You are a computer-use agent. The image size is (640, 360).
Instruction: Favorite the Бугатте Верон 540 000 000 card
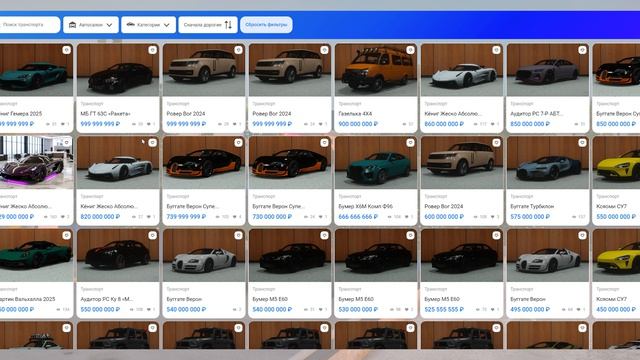tap(238, 235)
